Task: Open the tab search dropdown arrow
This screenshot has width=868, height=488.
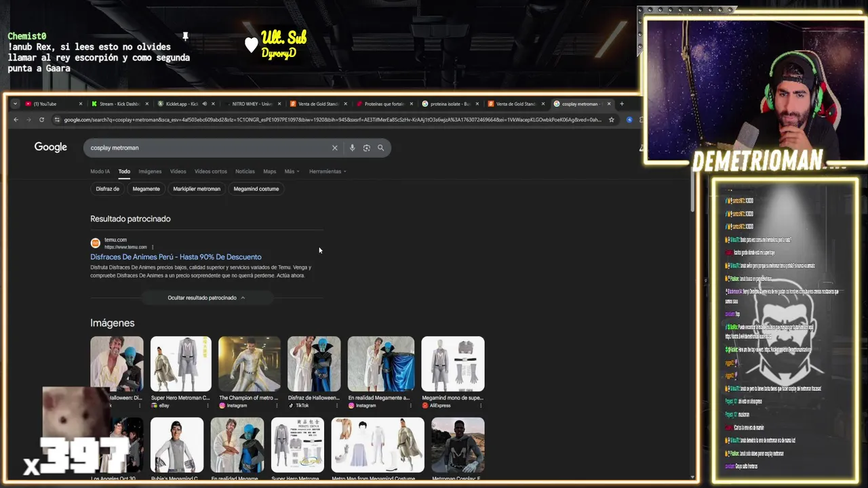Action: pyautogui.click(x=15, y=104)
